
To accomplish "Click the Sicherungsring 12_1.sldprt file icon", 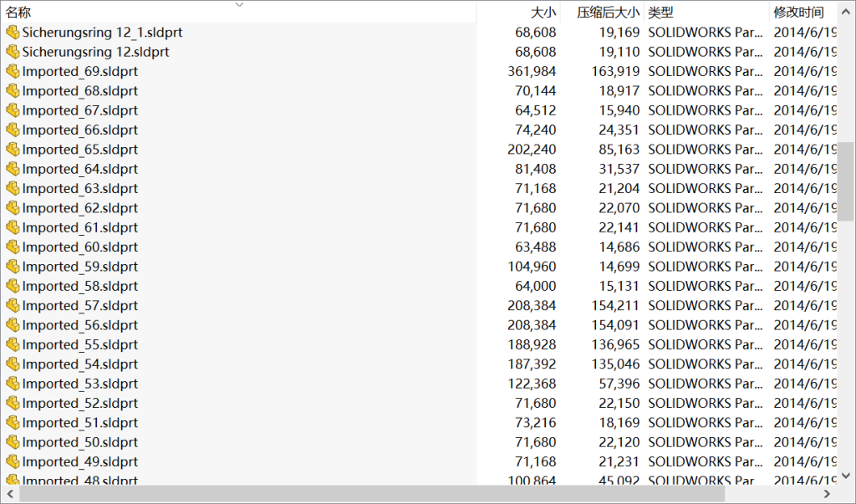I will pos(13,33).
